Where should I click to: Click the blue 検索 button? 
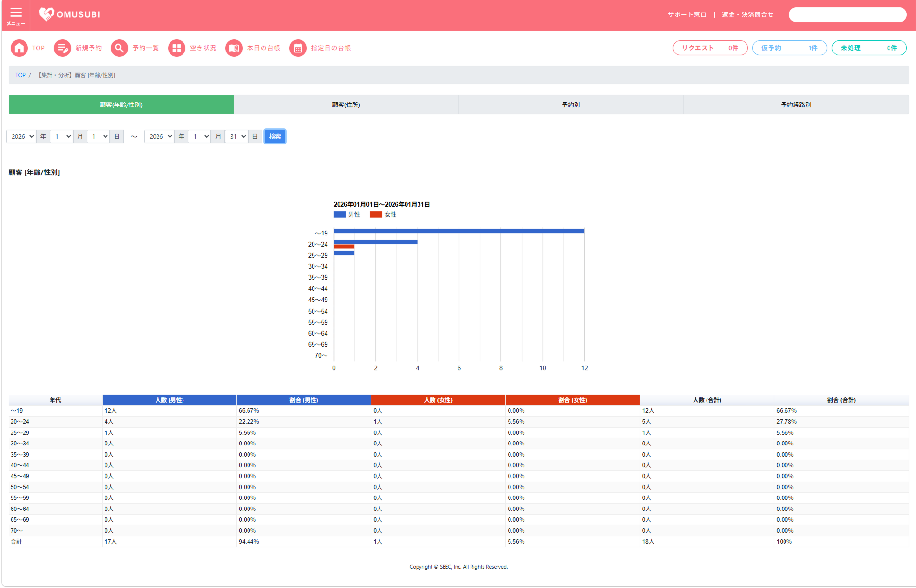click(x=275, y=137)
